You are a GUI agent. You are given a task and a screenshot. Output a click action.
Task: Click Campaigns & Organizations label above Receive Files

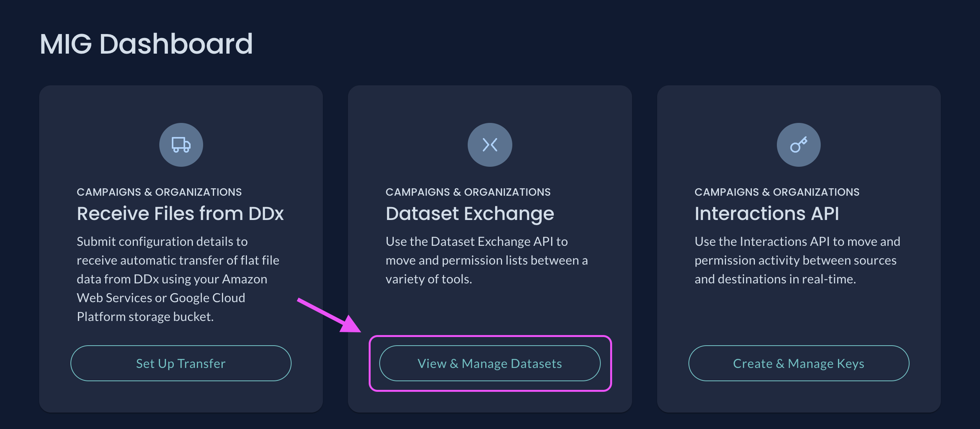point(159,192)
